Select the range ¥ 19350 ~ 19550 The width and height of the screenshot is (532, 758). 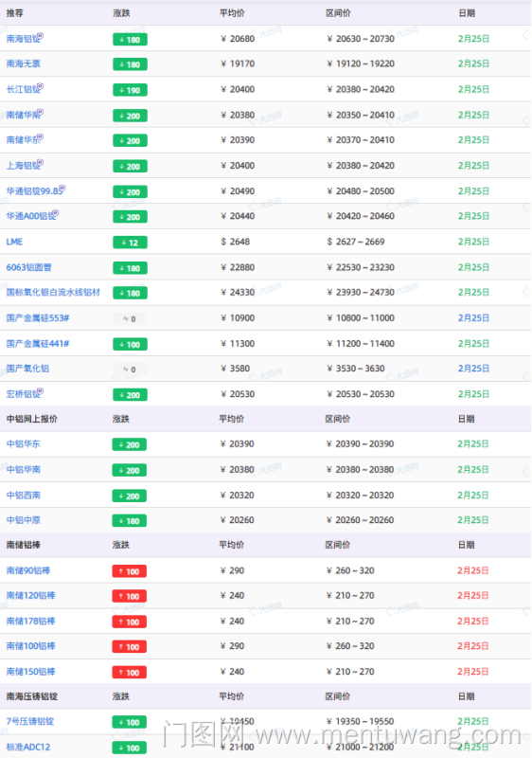tap(360, 722)
